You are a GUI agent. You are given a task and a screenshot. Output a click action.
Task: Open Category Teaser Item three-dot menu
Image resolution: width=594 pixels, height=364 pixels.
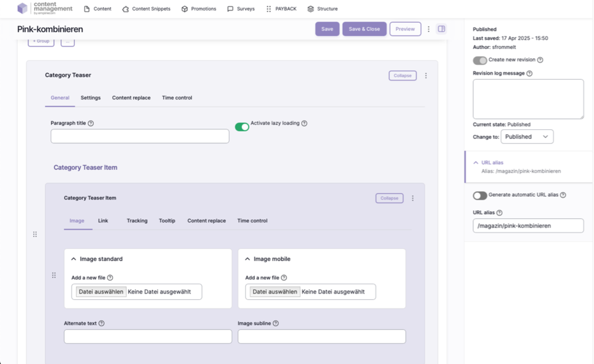click(x=413, y=198)
